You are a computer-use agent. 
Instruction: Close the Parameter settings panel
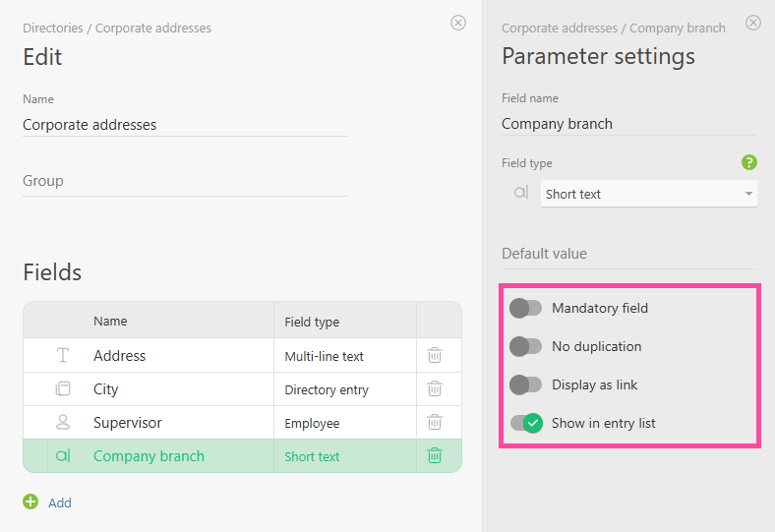click(753, 23)
